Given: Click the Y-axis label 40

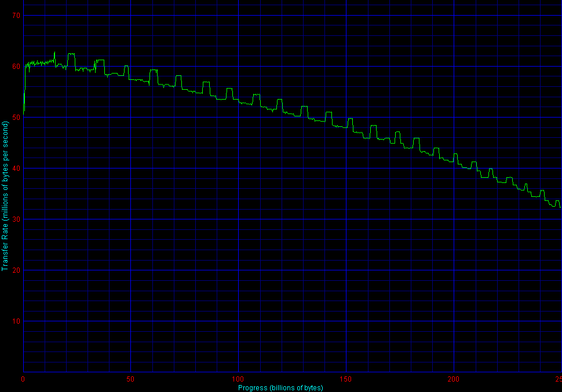Looking at the screenshot, I should point(16,168).
